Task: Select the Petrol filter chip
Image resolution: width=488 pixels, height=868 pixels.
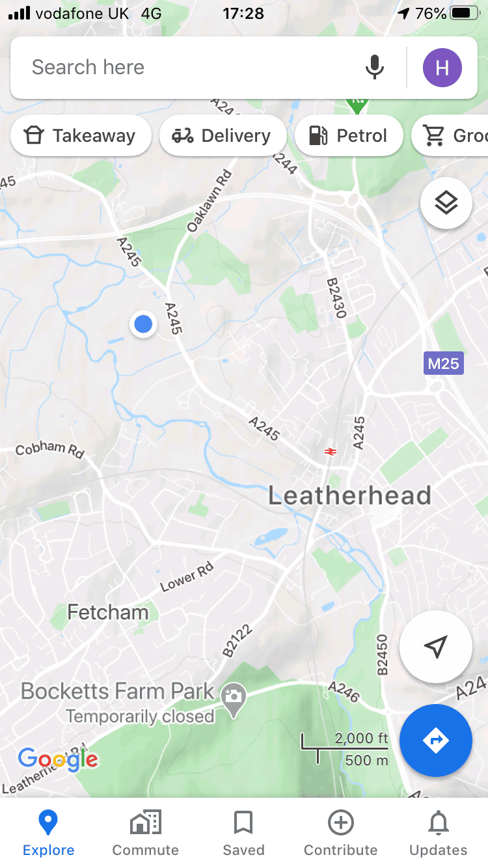Action: 349,135
